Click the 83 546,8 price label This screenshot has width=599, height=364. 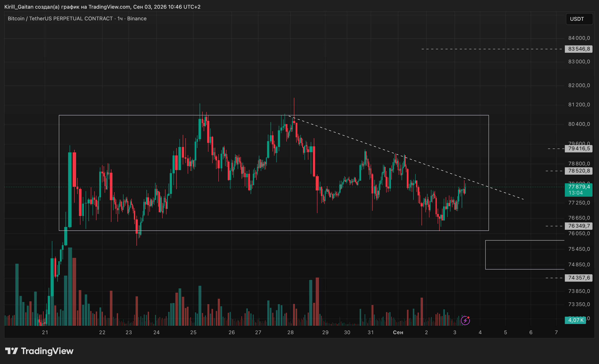pyautogui.click(x=579, y=49)
